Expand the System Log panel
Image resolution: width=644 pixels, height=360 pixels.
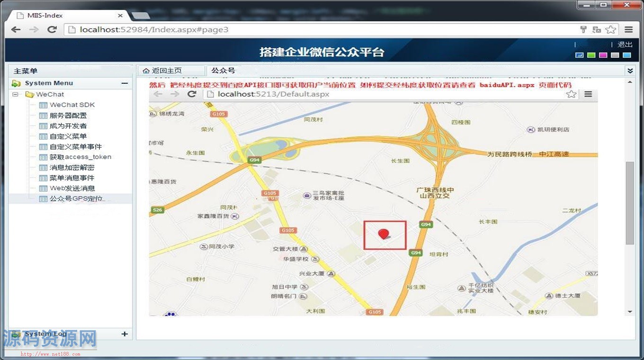(x=125, y=334)
